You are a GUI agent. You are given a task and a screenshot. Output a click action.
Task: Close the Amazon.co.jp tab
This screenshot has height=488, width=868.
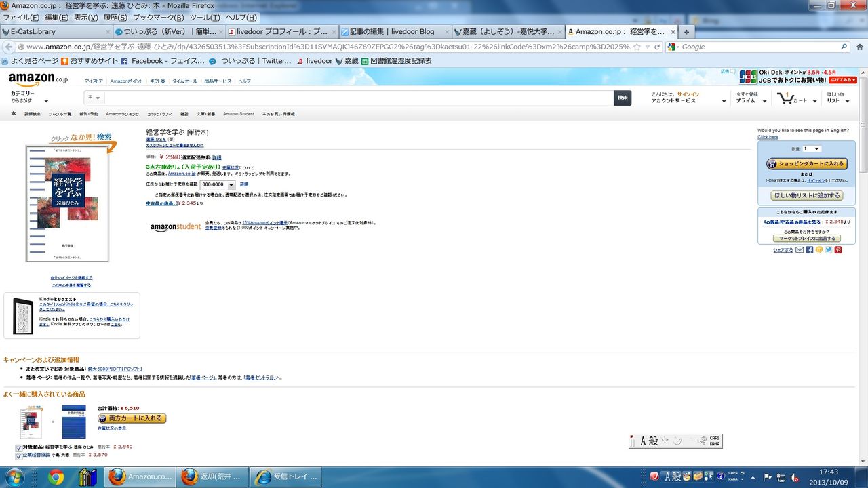point(673,32)
